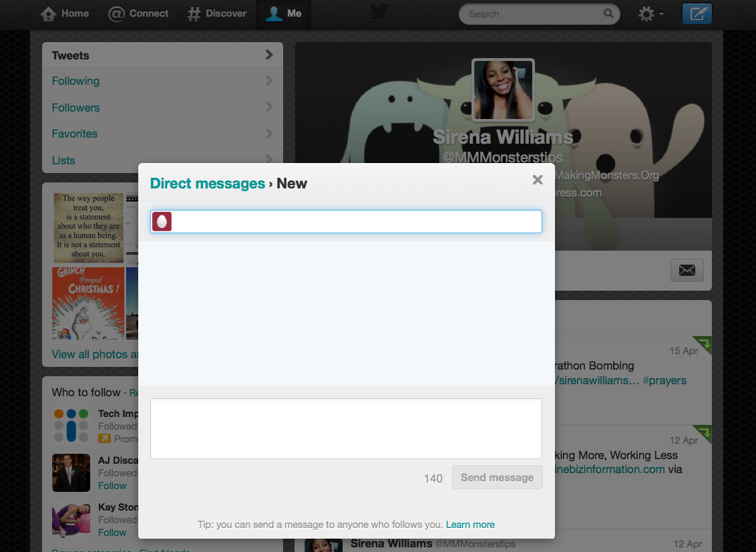Open the inebizinformation.com link
The width and height of the screenshot is (756, 552).
(610, 469)
